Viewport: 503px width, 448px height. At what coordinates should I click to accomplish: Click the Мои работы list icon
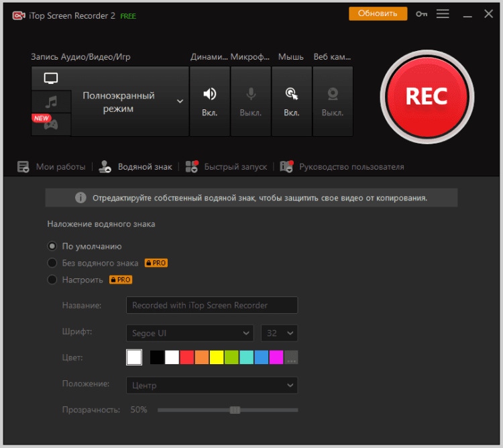point(23,167)
